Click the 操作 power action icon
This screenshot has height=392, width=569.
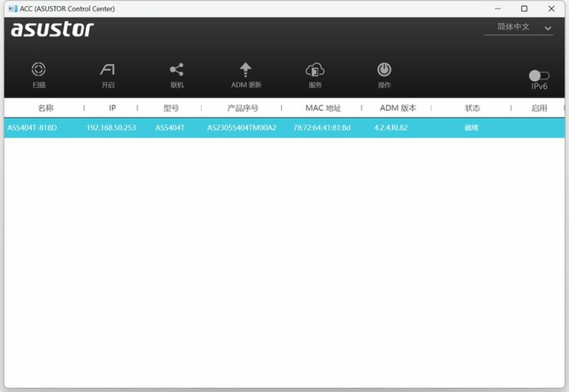(x=384, y=69)
